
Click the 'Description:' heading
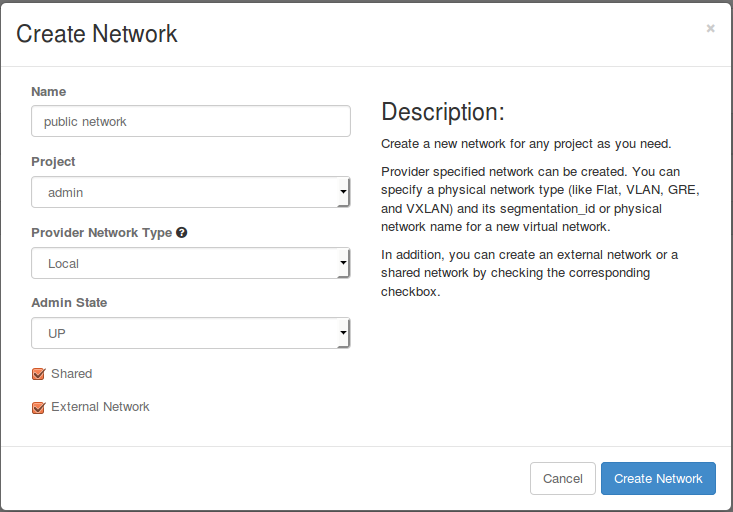coord(443,111)
